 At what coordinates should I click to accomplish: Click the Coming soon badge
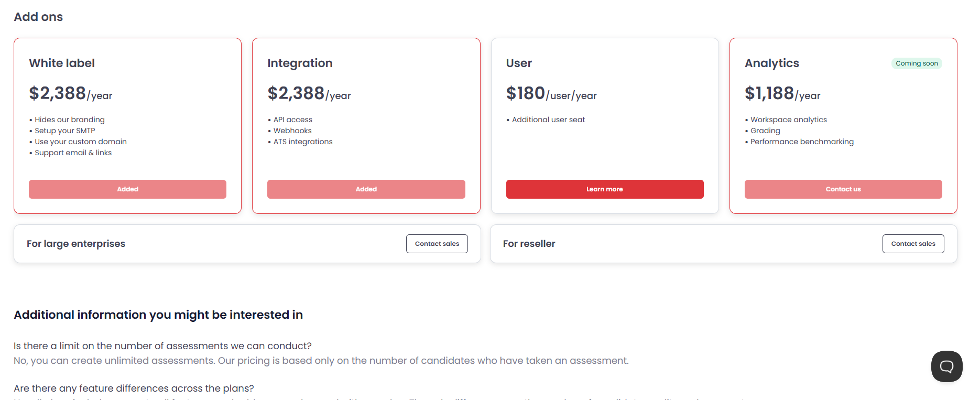click(x=917, y=63)
